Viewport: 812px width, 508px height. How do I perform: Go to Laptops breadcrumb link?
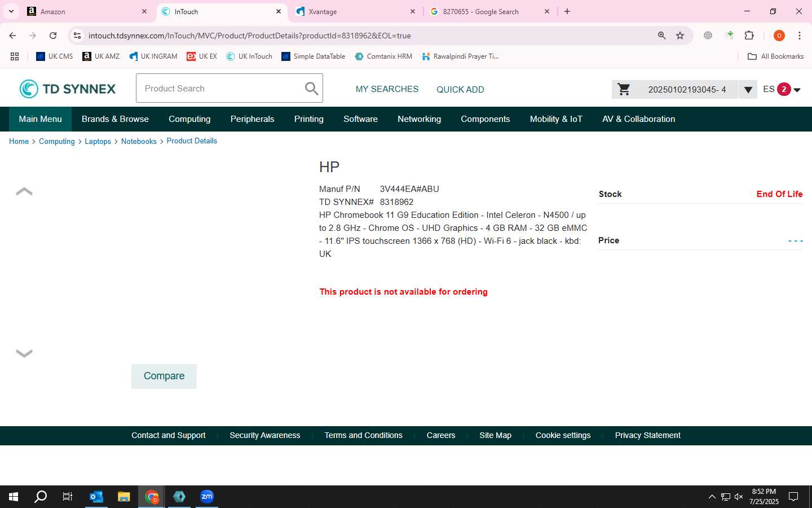[98, 141]
